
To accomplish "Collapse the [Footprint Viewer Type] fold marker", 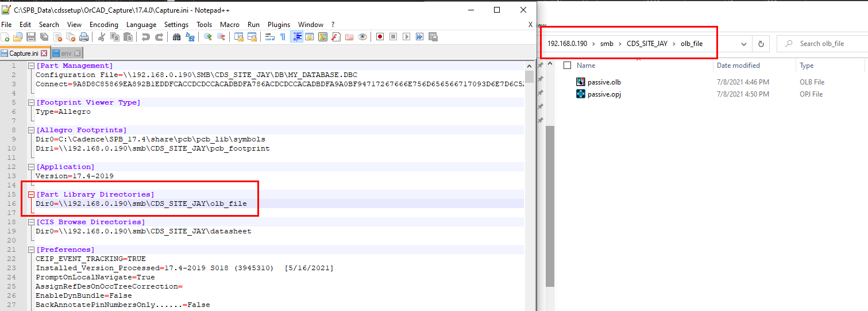I will click(31, 102).
